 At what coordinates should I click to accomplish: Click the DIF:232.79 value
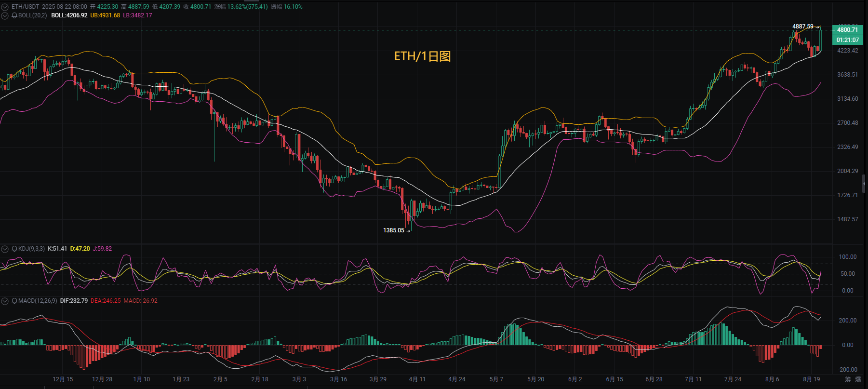(x=74, y=301)
